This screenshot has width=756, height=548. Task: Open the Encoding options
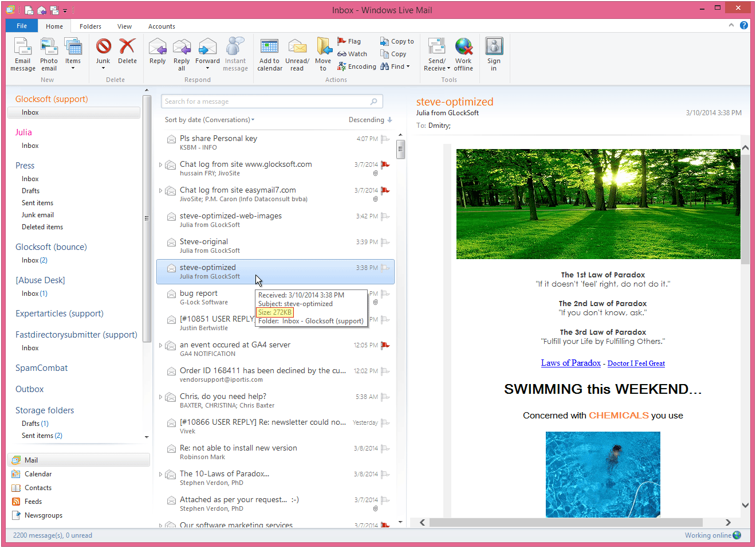[x=357, y=66]
